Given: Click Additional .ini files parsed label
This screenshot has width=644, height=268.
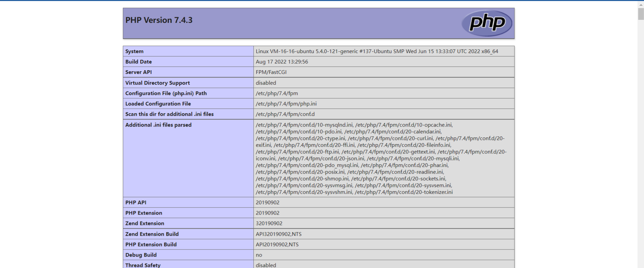Looking at the screenshot, I should pos(158,125).
